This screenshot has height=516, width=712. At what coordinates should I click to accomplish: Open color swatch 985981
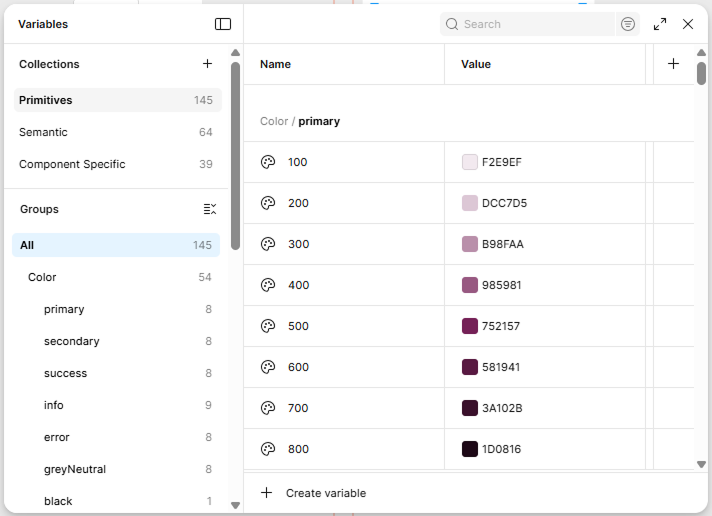coord(470,285)
